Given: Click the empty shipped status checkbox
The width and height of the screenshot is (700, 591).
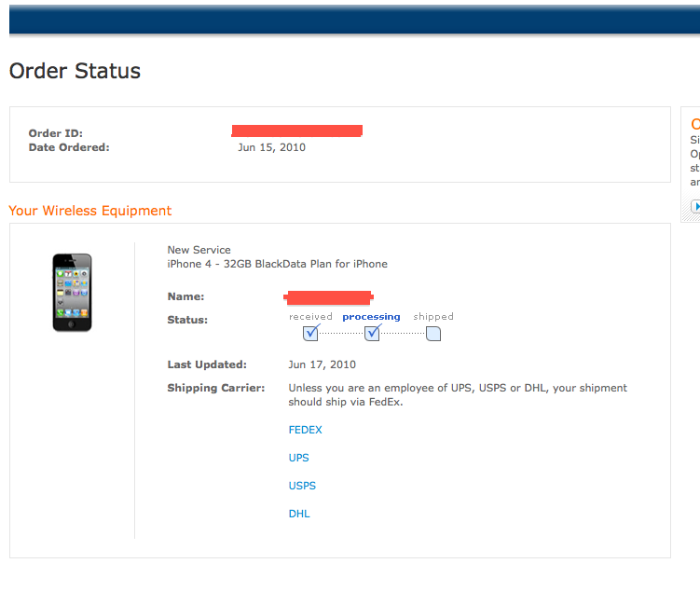Looking at the screenshot, I should 433,334.
